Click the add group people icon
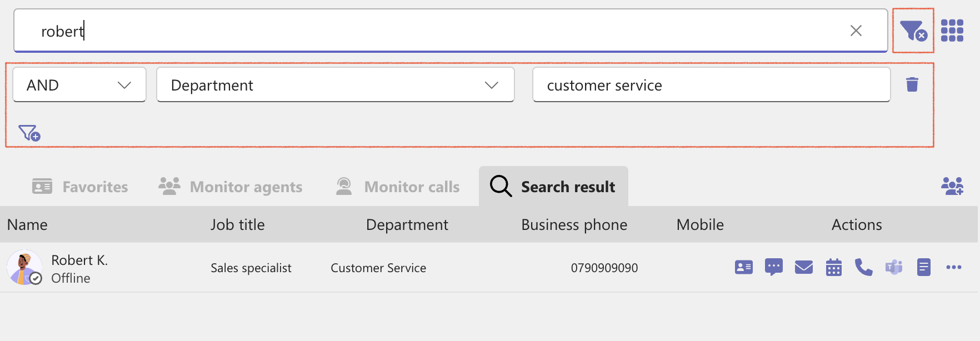 tap(952, 186)
